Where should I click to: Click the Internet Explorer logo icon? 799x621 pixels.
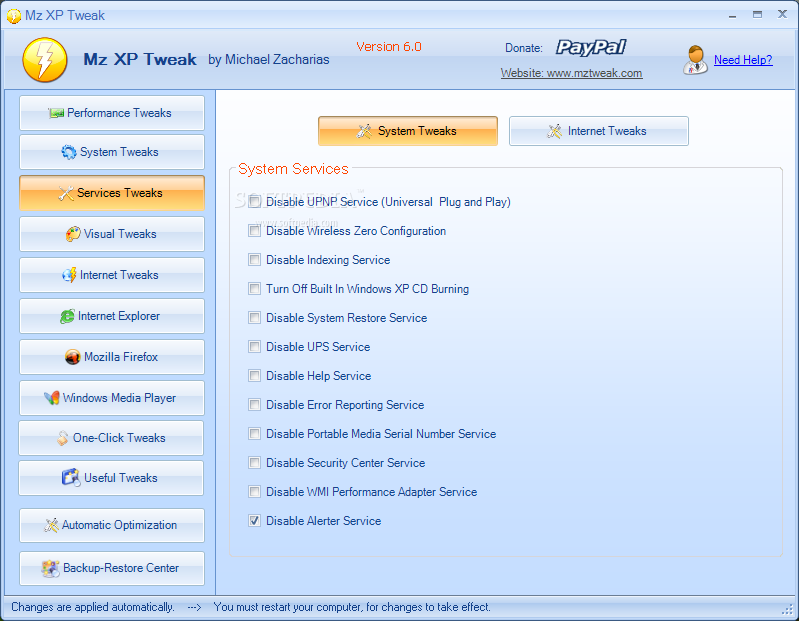pos(67,316)
